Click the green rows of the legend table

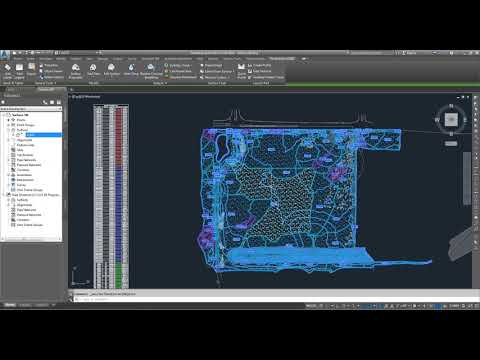point(118,275)
